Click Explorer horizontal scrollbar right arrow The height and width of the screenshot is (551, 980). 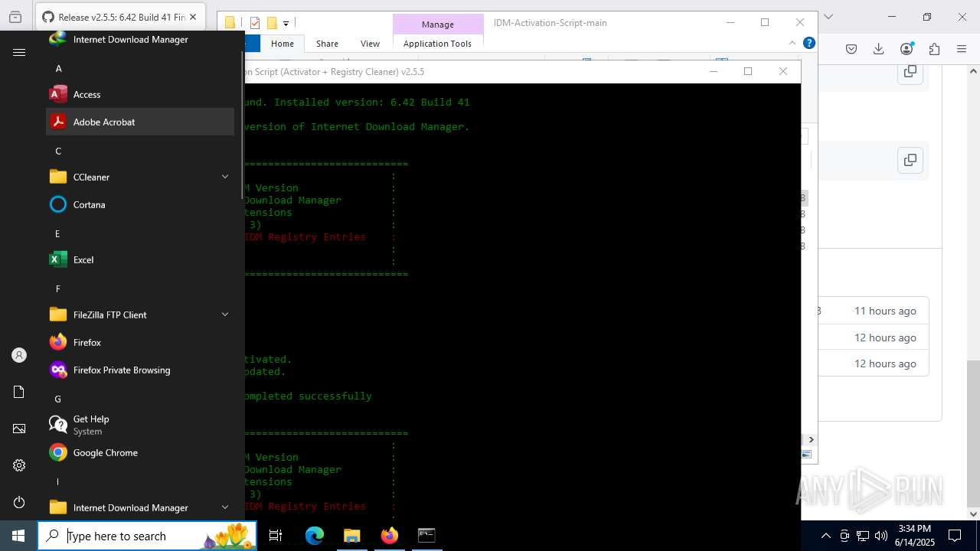[811, 439]
